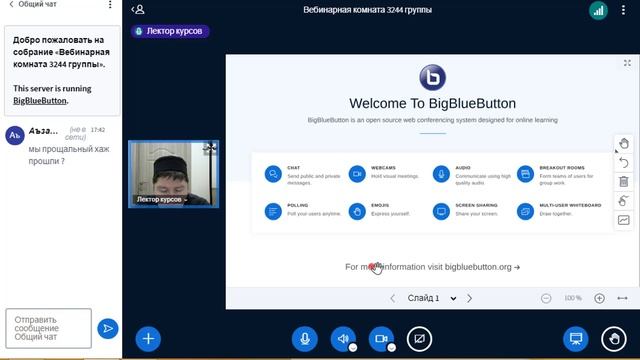Screen dimensions: 640x360
Task: Open the main options three-dot menu
Action: click(x=623, y=10)
